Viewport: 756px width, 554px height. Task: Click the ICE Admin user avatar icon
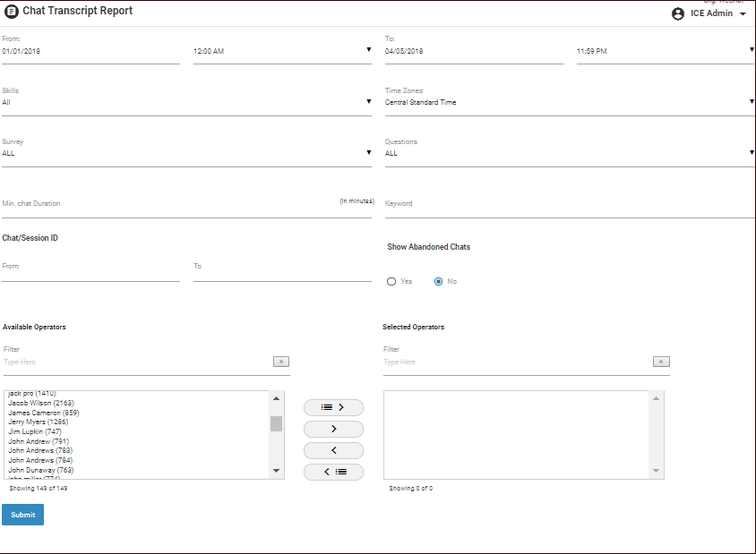point(678,13)
